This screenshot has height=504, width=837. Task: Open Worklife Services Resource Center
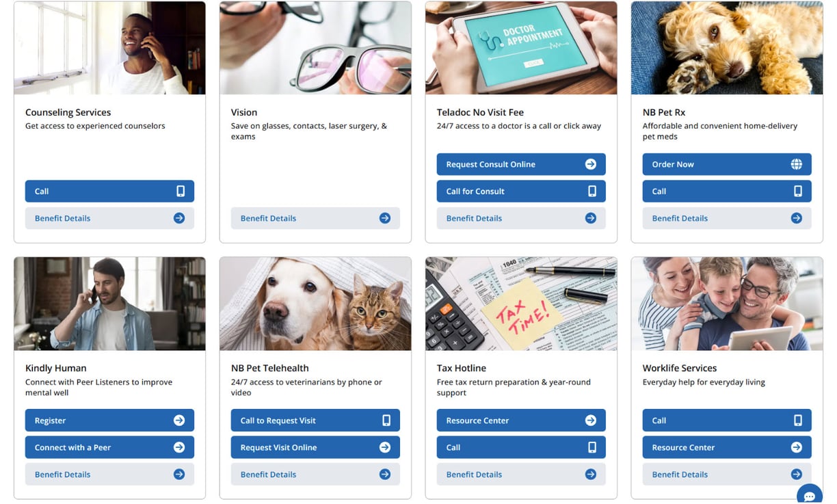click(726, 447)
